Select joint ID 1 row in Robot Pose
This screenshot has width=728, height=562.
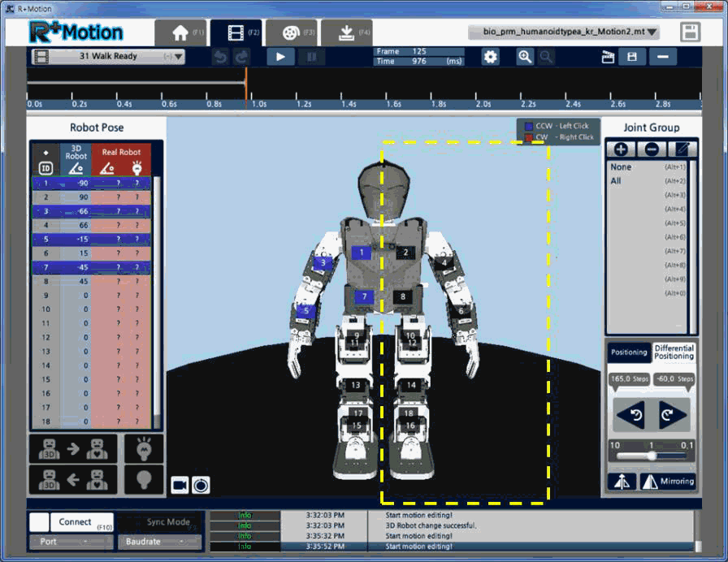click(92, 184)
